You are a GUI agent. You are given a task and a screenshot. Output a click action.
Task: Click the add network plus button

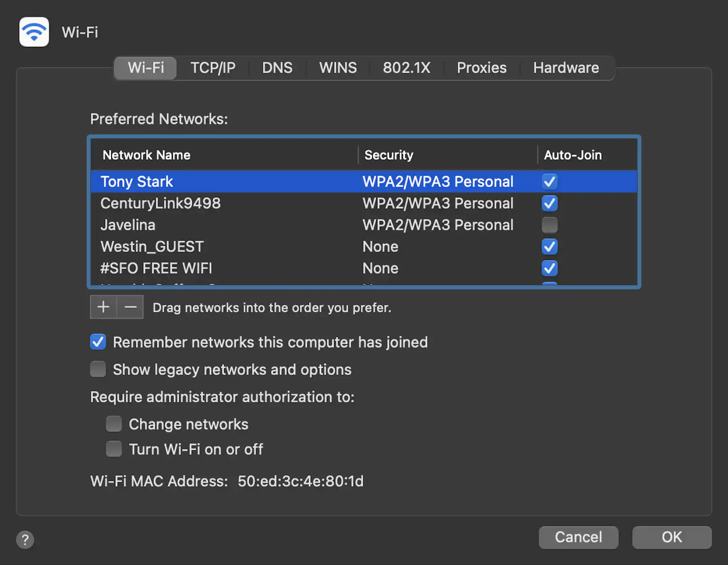[103, 307]
